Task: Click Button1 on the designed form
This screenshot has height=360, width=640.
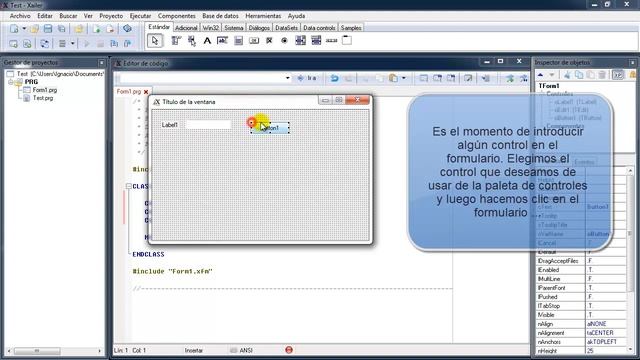Action: [x=271, y=128]
